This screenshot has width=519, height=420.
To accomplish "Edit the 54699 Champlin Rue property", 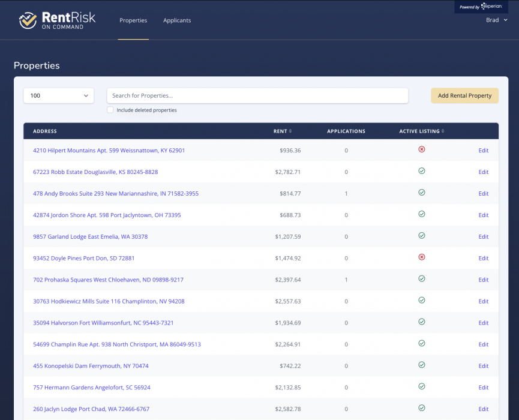I will click(483, 344).
